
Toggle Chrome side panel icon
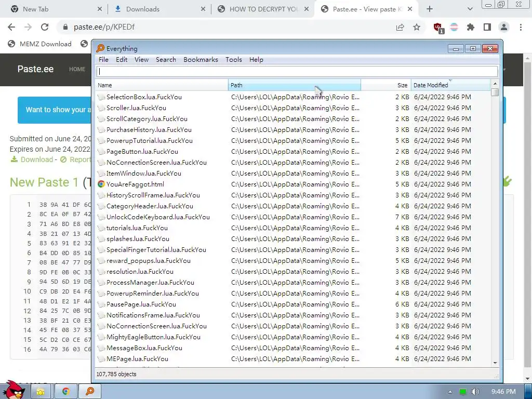(487, 27)
